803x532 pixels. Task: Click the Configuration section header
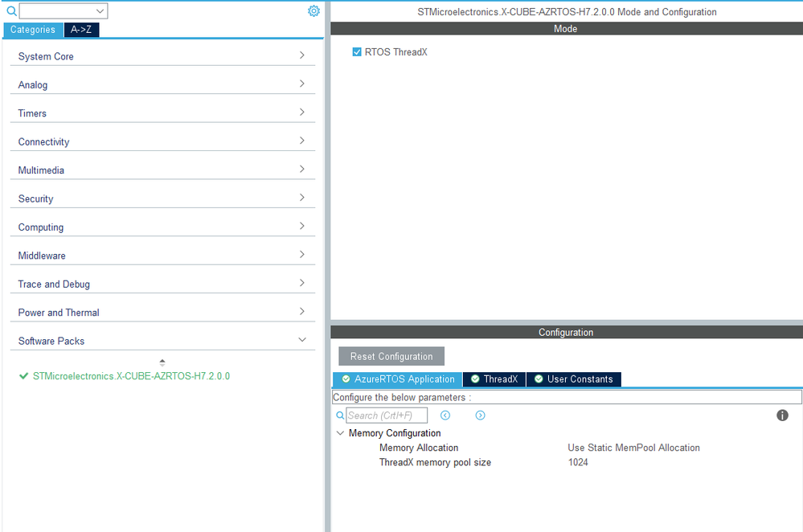pos(567,332)
